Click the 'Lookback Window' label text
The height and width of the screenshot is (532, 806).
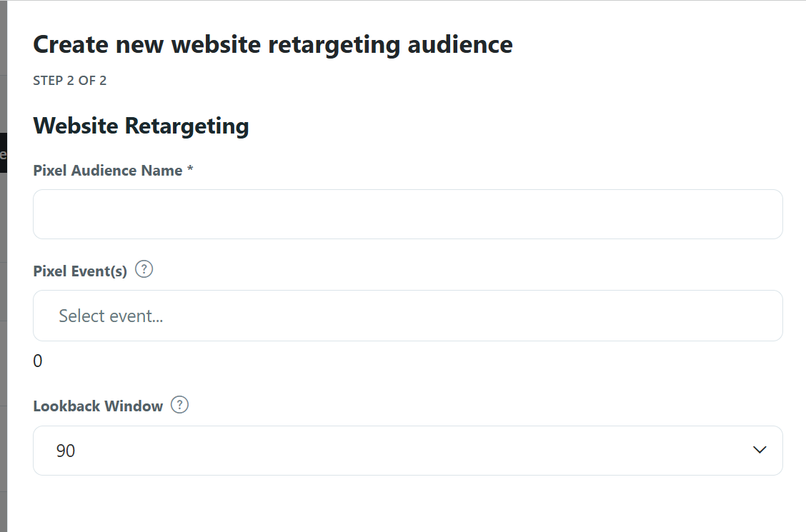[x=98, y=406]
